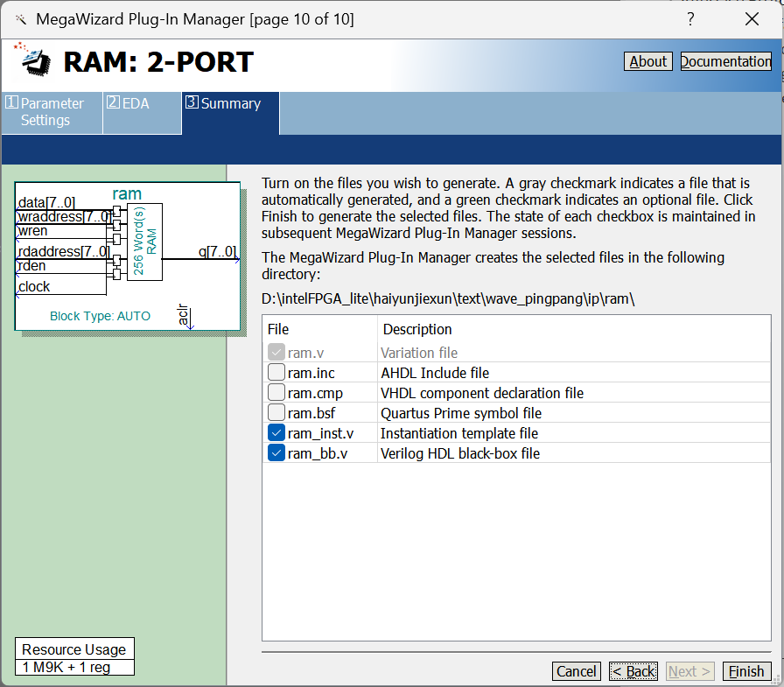Select 'VHDL component declaration file' description
784x687 pixels.
(x=482, y=393)
